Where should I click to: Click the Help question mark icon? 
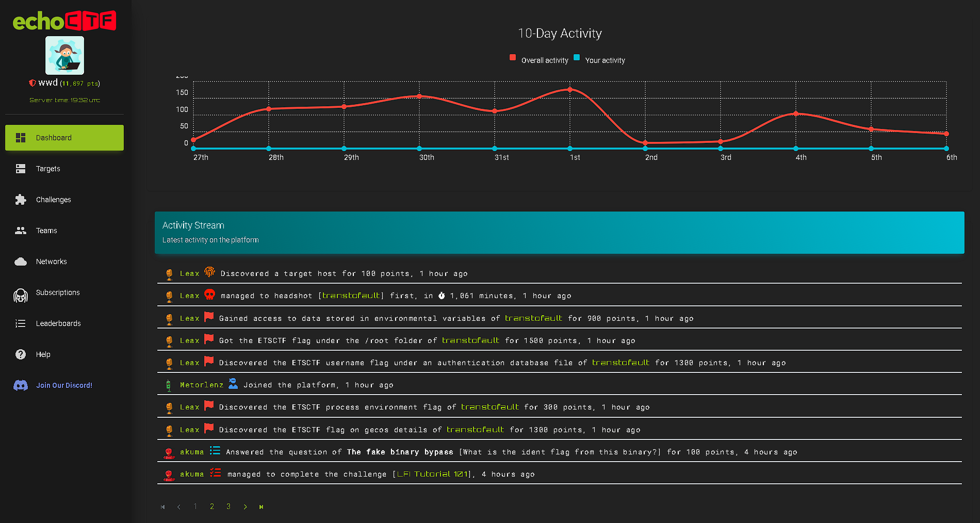pos(21,354)
